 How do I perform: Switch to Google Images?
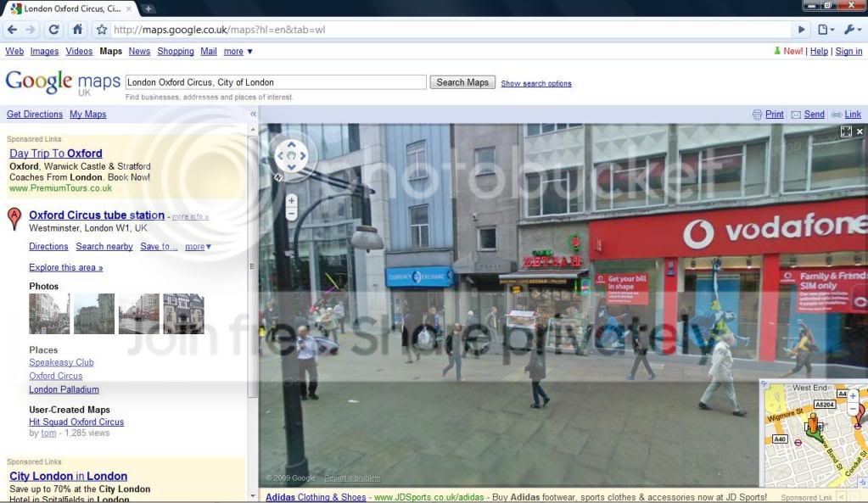point(44,51)
